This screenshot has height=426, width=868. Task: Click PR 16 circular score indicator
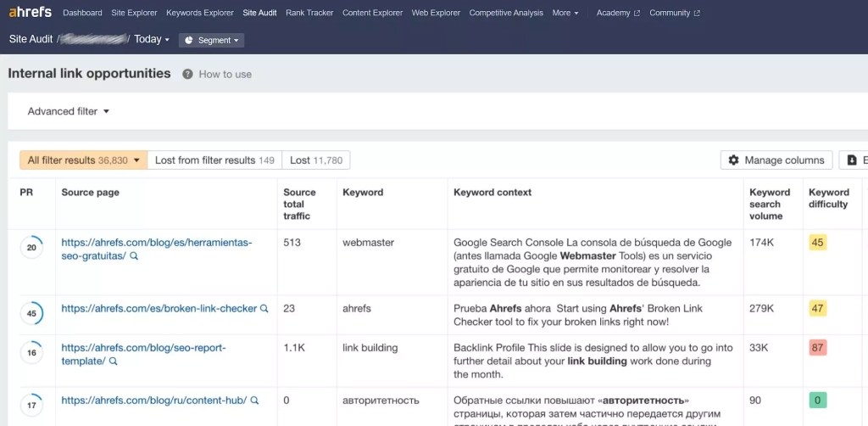coord(31,352)
